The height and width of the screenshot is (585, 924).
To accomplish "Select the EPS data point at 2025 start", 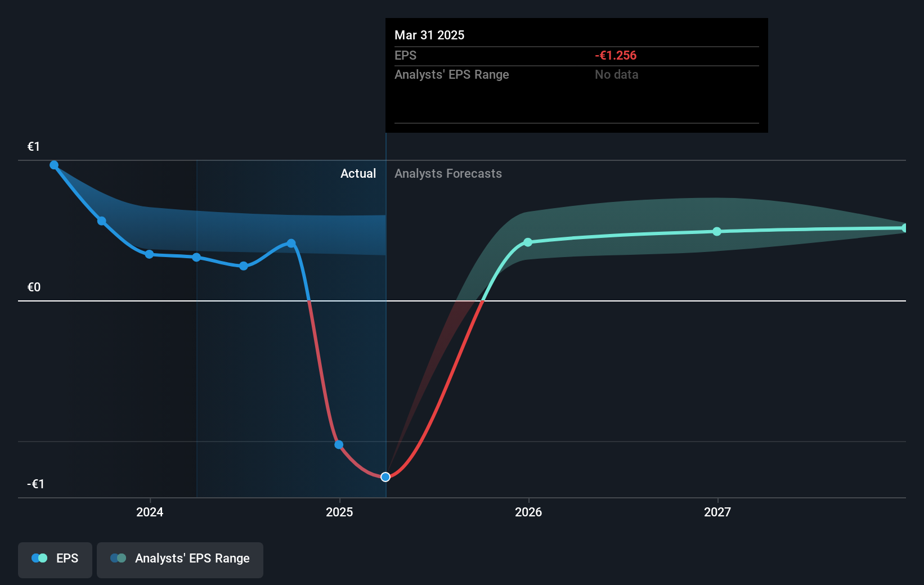I will 339,444.
